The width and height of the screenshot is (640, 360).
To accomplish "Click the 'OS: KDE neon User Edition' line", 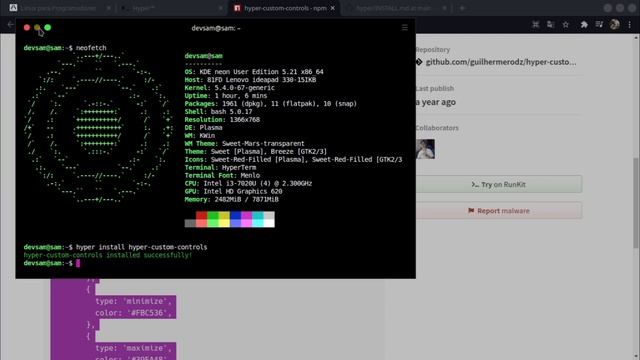I will pos(254,72).
